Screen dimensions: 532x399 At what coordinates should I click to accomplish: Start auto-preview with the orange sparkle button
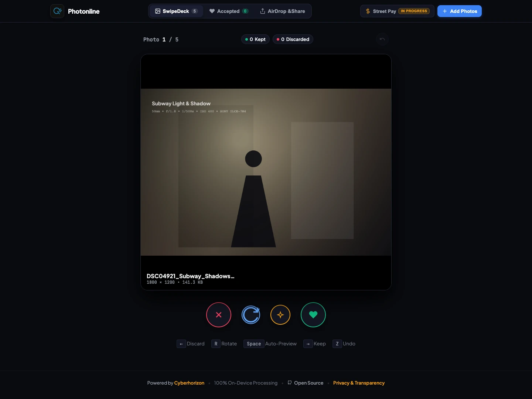point(280,315)
